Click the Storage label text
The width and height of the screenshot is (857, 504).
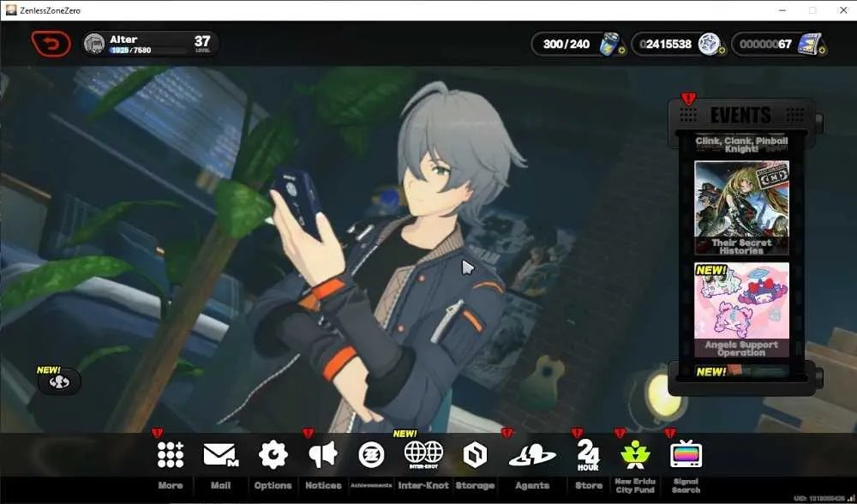pyautogui.click(x=475, y=485)
